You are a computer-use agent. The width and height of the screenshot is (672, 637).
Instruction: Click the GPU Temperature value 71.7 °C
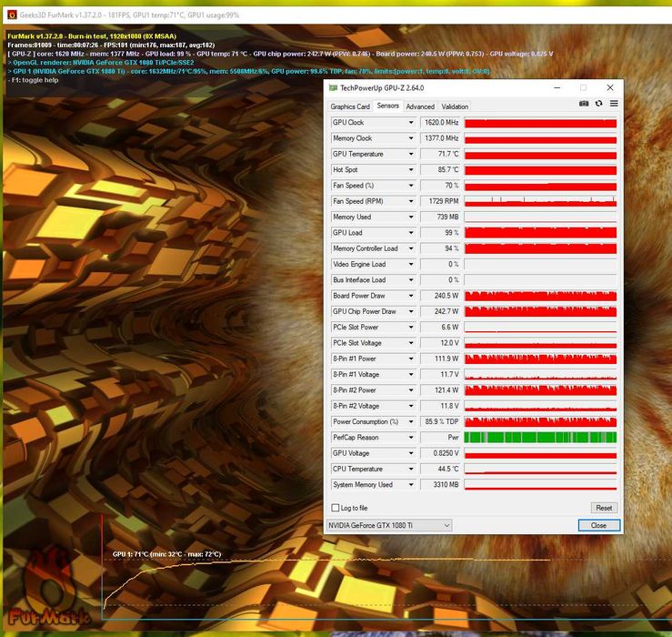point(440,154)
